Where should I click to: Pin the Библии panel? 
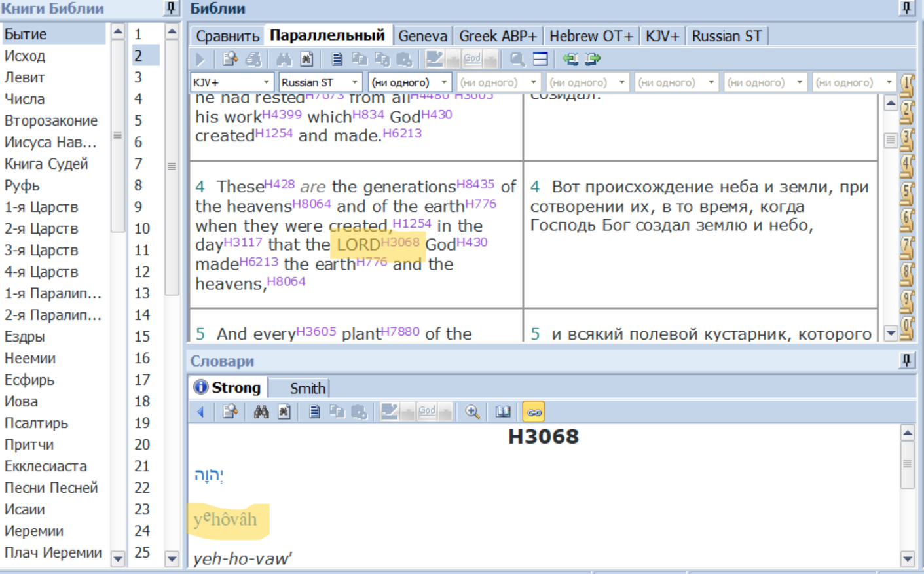pos(906,8)
